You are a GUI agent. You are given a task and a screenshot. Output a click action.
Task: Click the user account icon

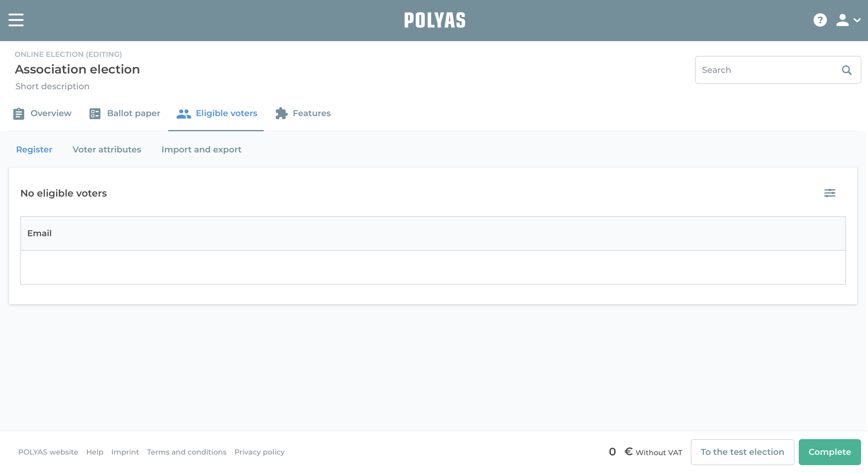(842, 20)
